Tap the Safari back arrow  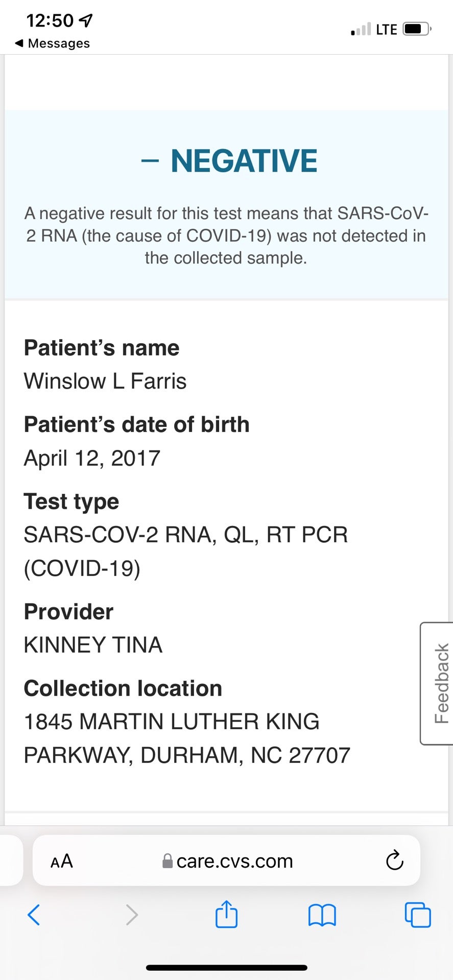point(34,914)
